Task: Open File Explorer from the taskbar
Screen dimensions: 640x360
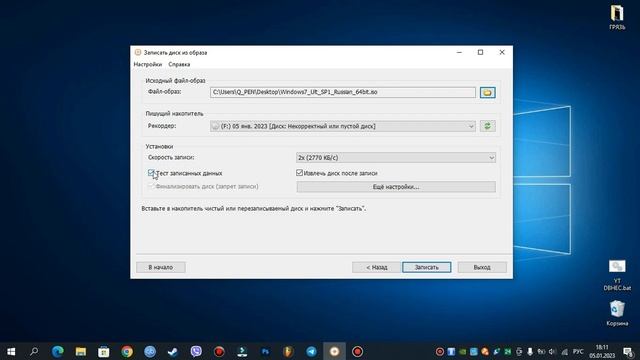Action: [x=80, y=351]
